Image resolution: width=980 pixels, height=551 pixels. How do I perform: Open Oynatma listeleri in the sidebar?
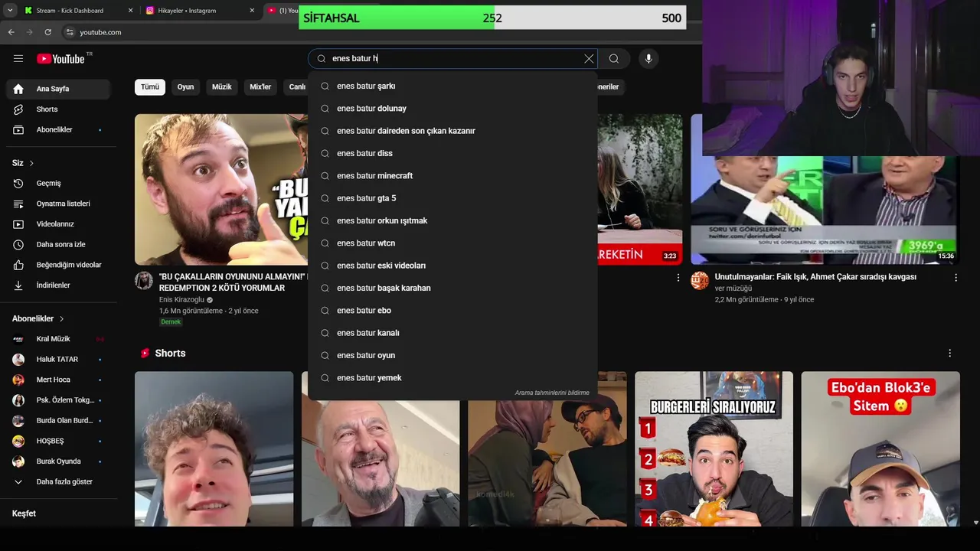[58, 204]
